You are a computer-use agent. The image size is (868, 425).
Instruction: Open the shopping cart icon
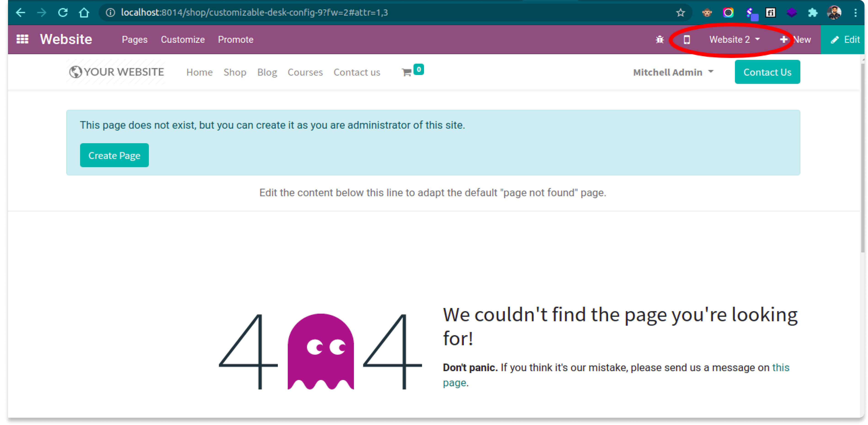coord(407,72)
